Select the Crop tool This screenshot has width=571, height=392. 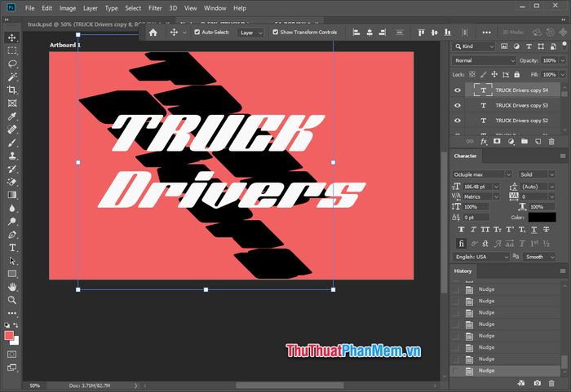[12, 90]
